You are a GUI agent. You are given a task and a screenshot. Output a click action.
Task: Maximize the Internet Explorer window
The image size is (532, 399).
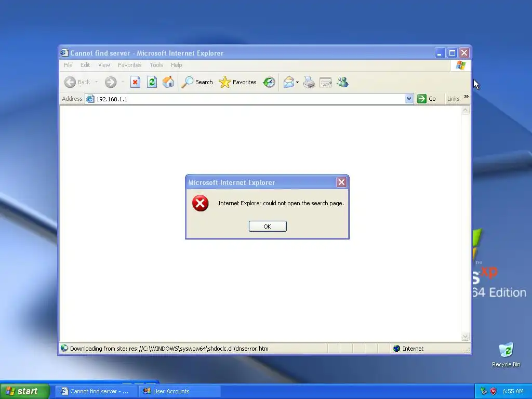(x=452, y=53)
